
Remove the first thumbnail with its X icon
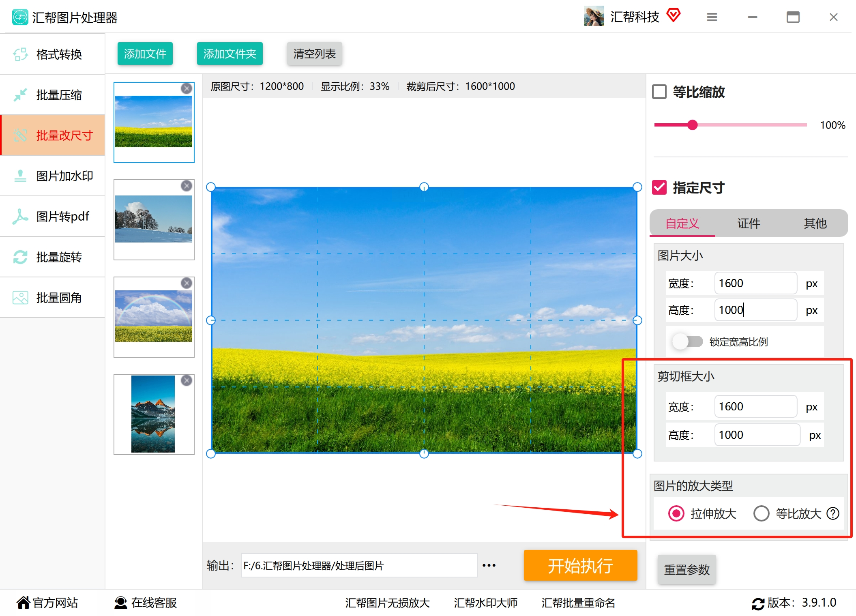click(187, 88)
